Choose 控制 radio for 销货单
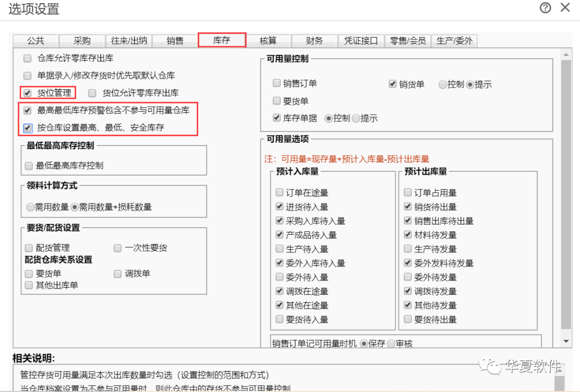The height and width of the screenshot is (392, 580). click(443, 84)
